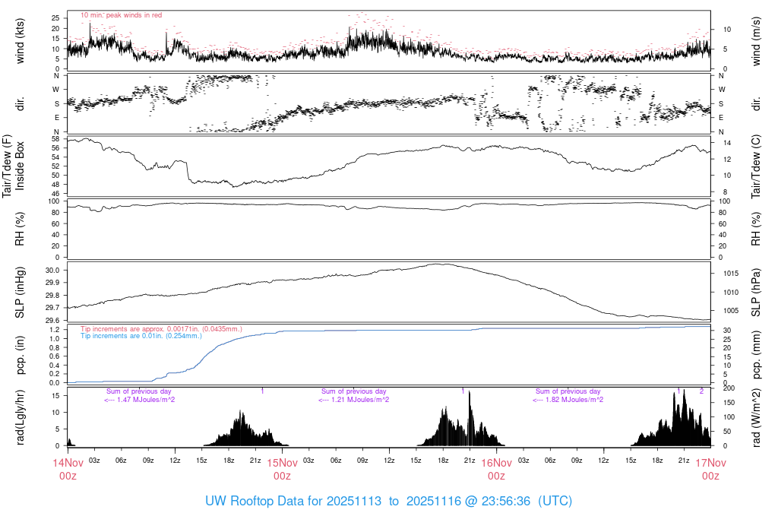Click the 'pcp. (in)' axis label
This screenshot has height=532, width=778.
pos(21,356)
